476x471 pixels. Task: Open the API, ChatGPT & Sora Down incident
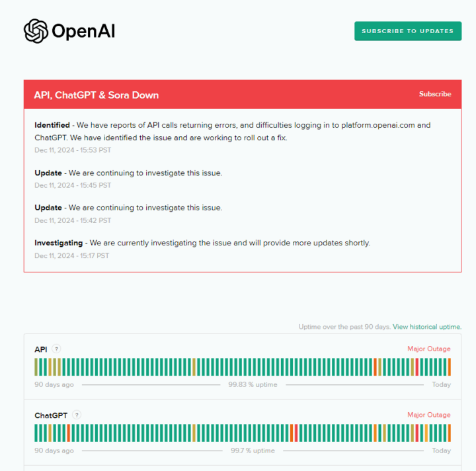click(97, 95)
